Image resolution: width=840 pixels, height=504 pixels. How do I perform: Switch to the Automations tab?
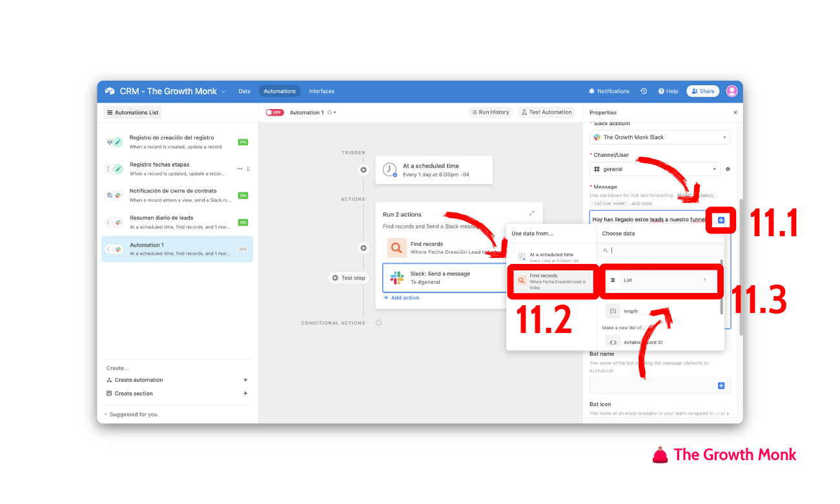[280, 91]
